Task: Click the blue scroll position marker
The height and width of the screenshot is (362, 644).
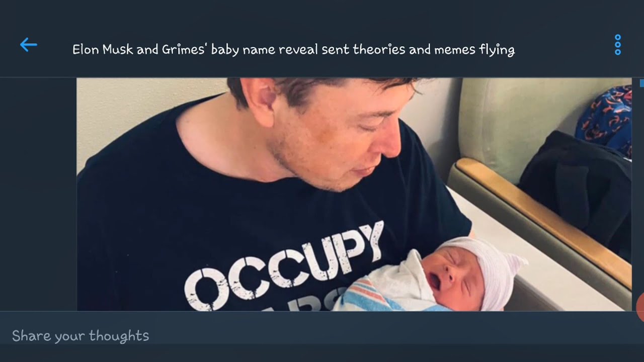Action: click(641, 83)
